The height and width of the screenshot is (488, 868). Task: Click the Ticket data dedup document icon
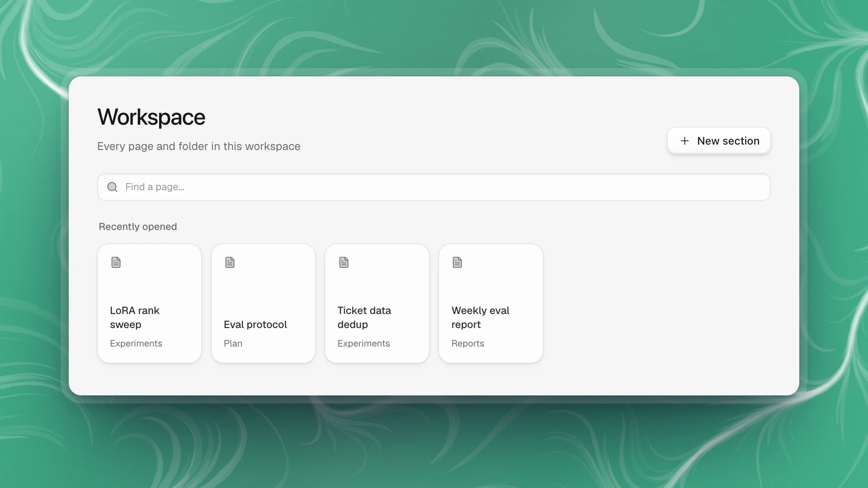(344, 263)
